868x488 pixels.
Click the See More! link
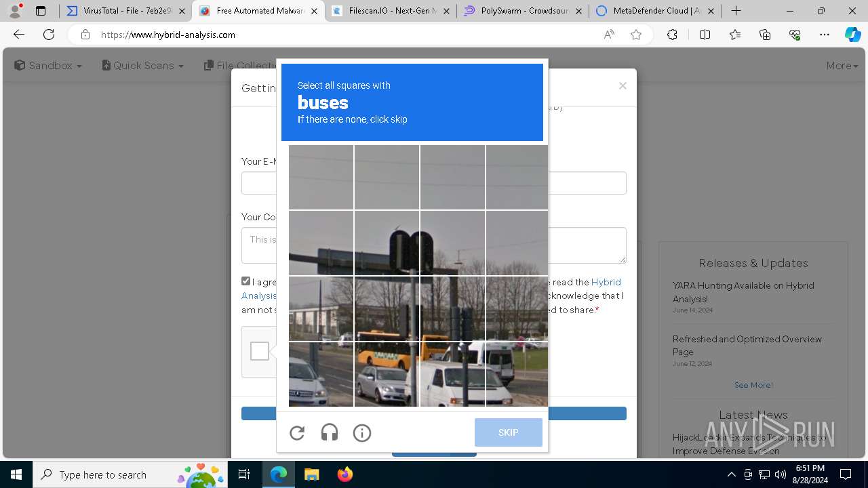[x=753, y=385]
